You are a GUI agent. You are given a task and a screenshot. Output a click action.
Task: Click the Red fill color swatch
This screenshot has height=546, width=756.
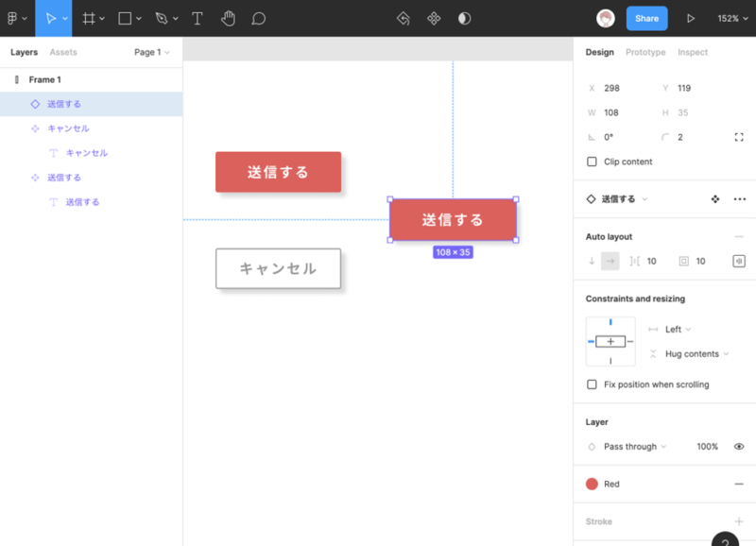click(x=593, y=484)
